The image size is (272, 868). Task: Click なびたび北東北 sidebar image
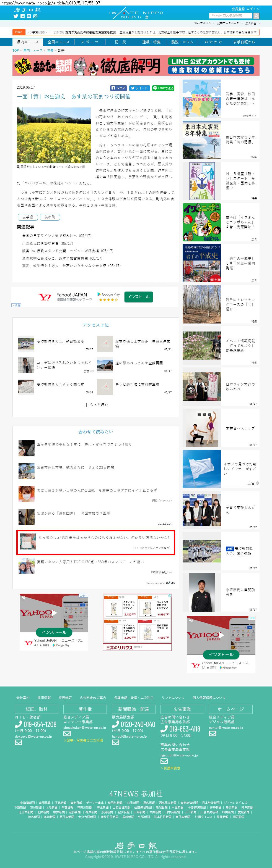(x=202, y=98)
